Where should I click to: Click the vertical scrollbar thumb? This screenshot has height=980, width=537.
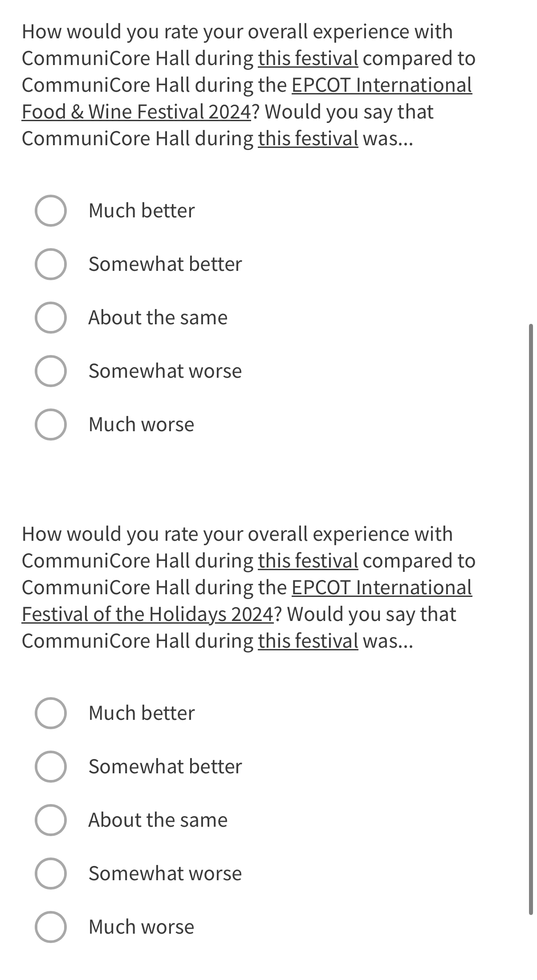[x=531, y=619]
